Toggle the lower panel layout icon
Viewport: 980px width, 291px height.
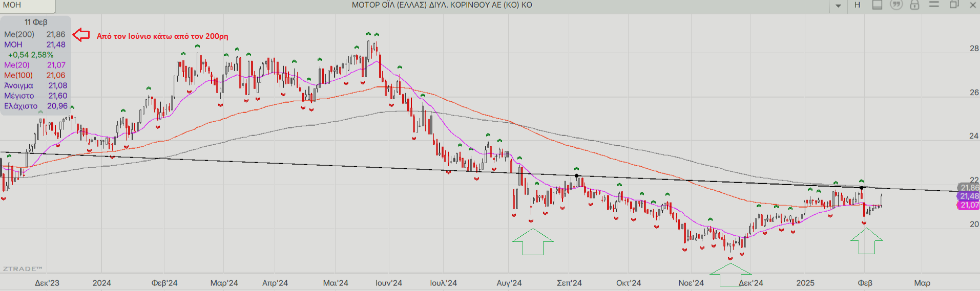(878, 5)
